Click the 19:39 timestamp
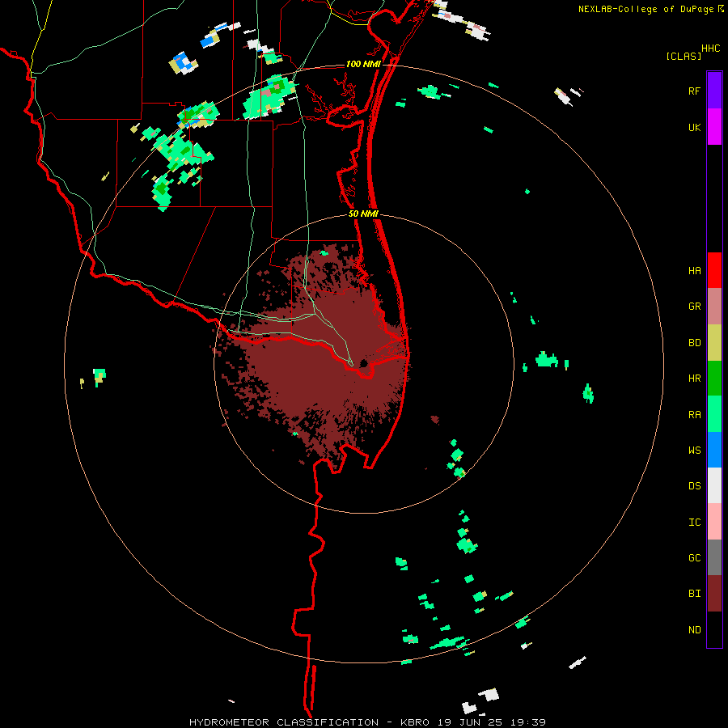Image resolution: width=728 pixels, height=728 pixels. [527, 722]
